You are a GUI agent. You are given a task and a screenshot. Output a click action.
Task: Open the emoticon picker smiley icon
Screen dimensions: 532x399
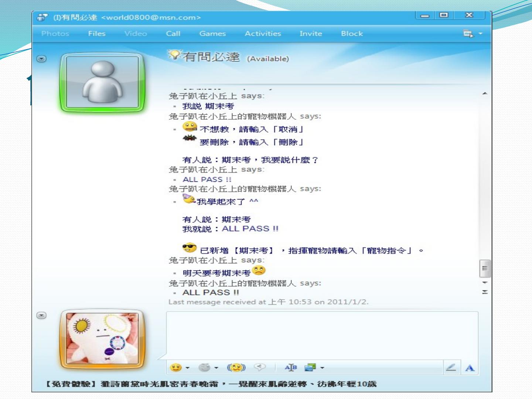click(x=176, y=367)
